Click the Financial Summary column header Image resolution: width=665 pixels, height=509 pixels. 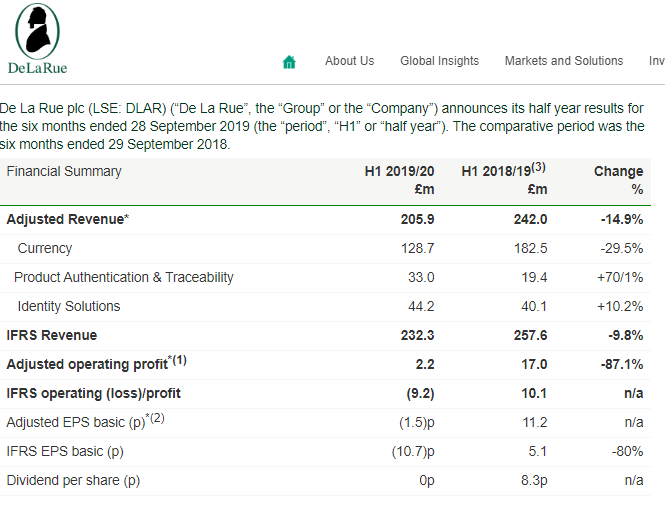64,171
